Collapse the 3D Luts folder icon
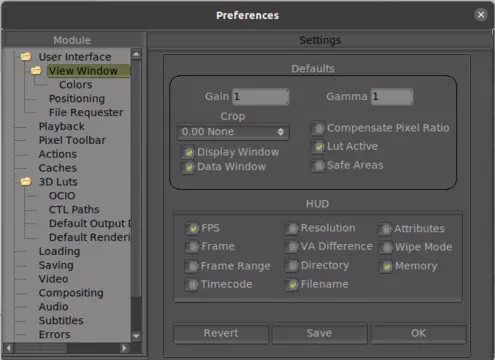 26,182
